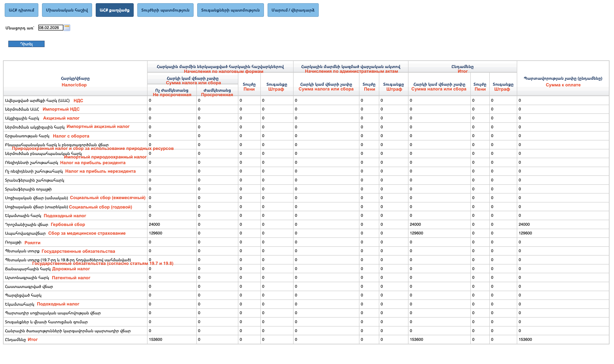Select the Ռոյալթի row label

pos(13,242)
